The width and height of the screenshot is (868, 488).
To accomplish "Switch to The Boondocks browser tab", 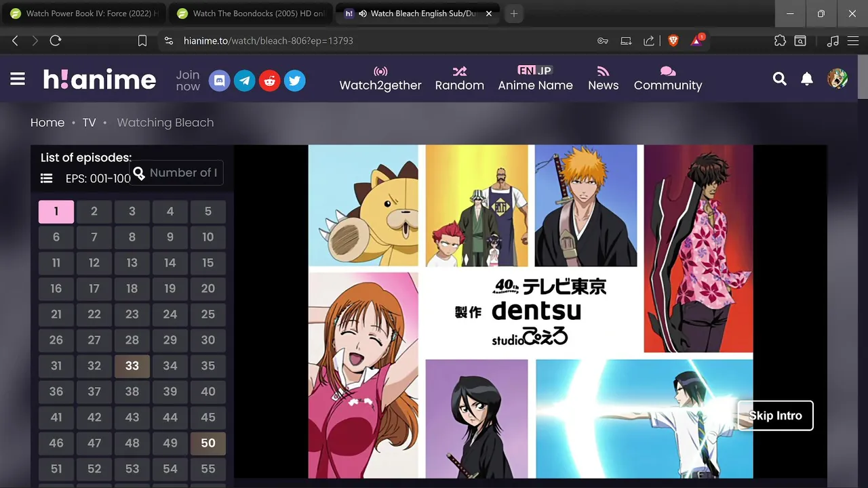I will pos(250,14).
